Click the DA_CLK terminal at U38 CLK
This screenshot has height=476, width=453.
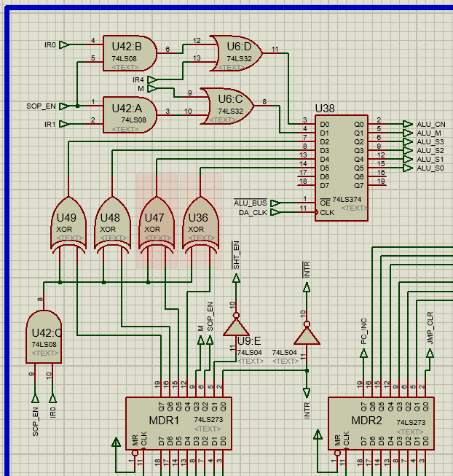pos(275,212)
